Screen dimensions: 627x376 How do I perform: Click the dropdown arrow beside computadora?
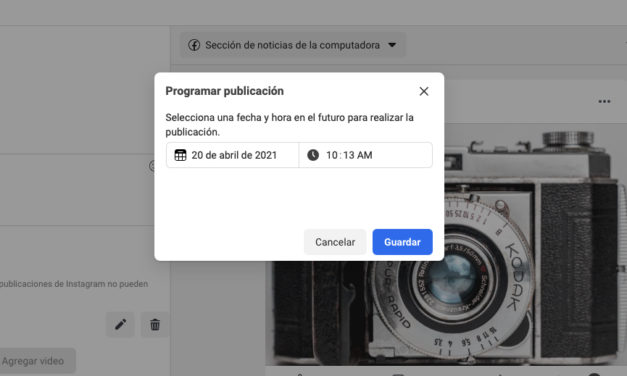(x=392, y=45)
